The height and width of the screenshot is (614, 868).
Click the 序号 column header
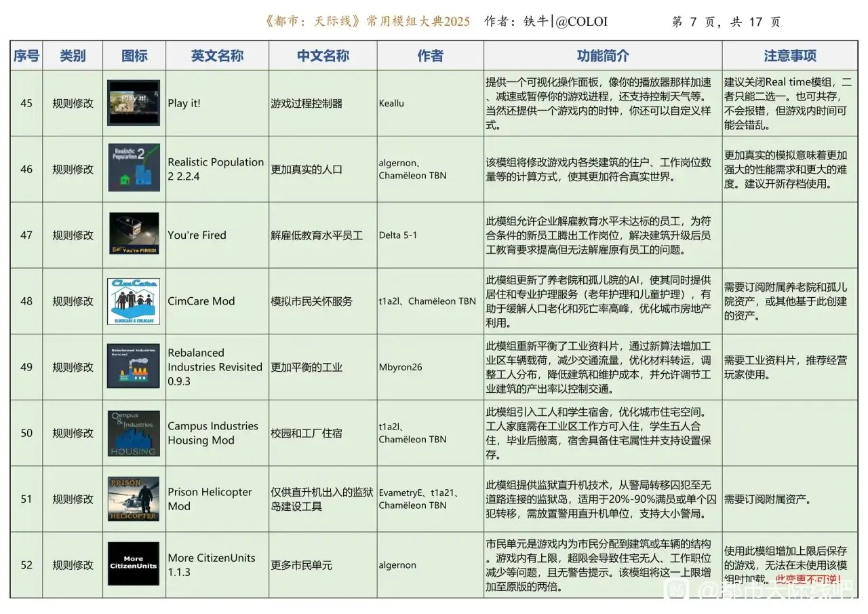click(26, 56)
